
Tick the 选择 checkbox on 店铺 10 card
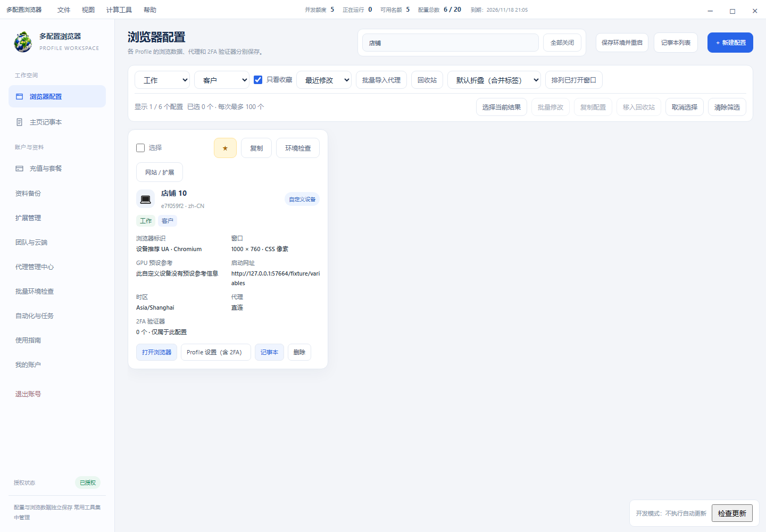coord(140,148)
